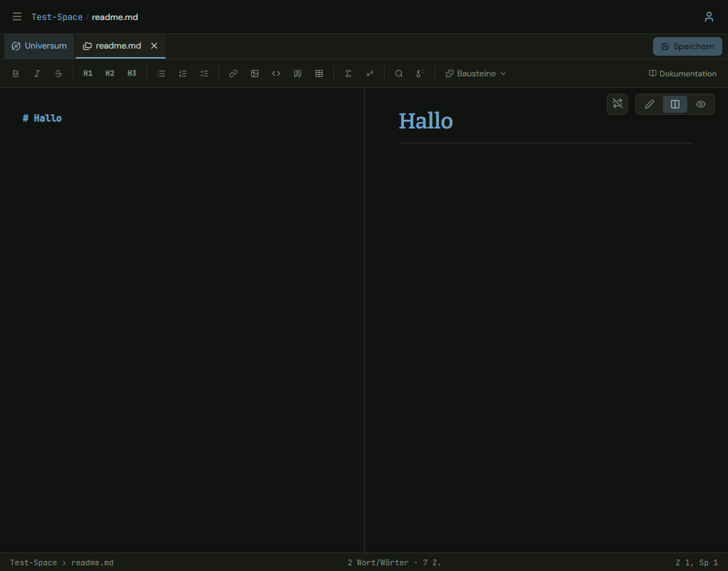Toggle bold formatting
This screenshot has height=571, width=728.
pyautogui.click(x=16, y=74)
